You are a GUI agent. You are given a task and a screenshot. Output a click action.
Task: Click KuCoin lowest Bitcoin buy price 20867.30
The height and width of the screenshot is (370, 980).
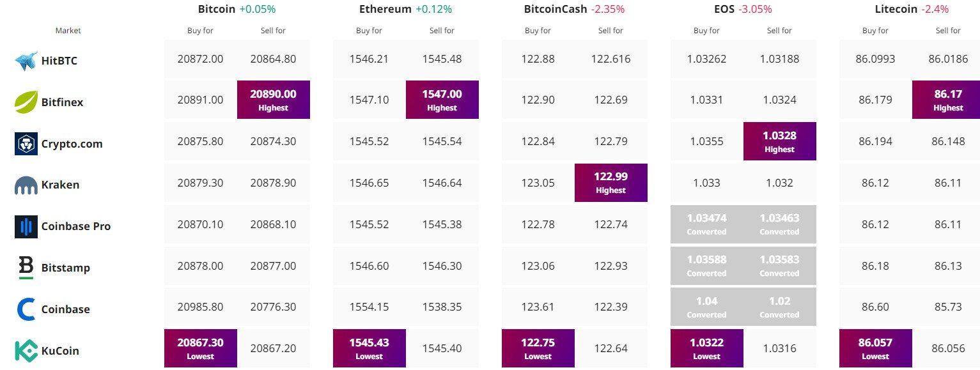[x=201, y=348]
